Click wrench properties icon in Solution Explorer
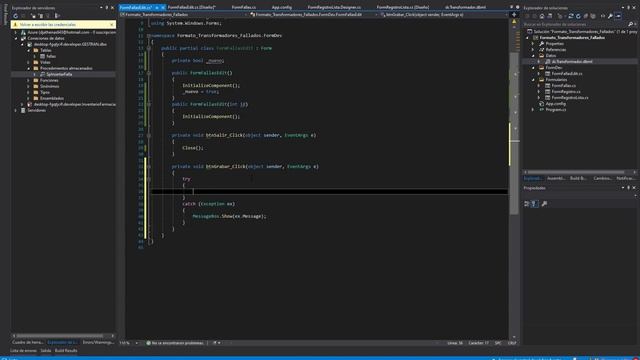The height and width of the screenshot is (360, 640). point(610,16)
